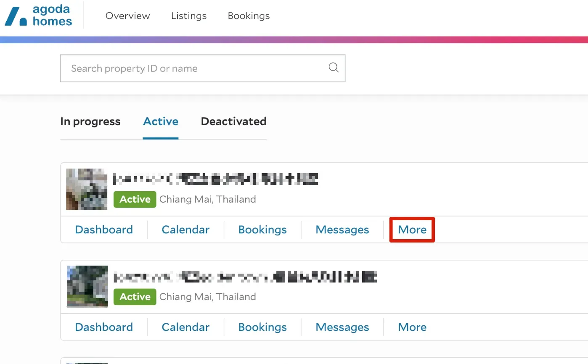Open Listings in the top navigation
The image size is (588, 364).
click(189, 16)
